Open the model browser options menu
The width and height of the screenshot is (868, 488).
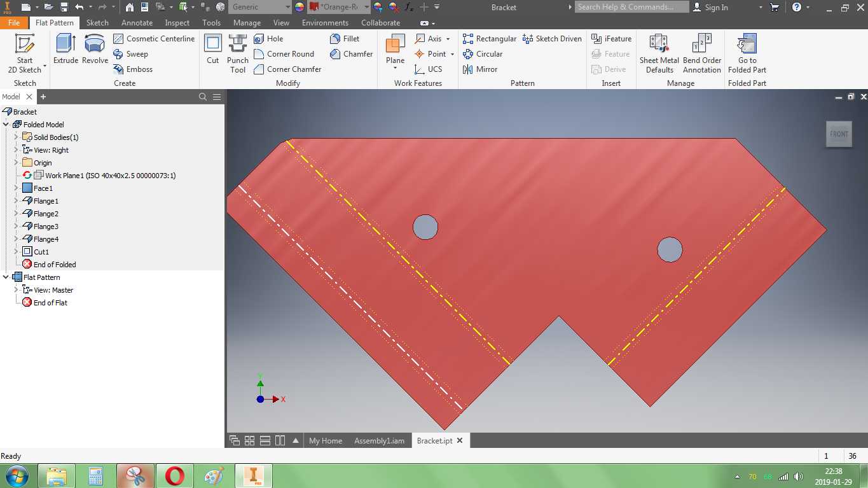pos(217,97)
